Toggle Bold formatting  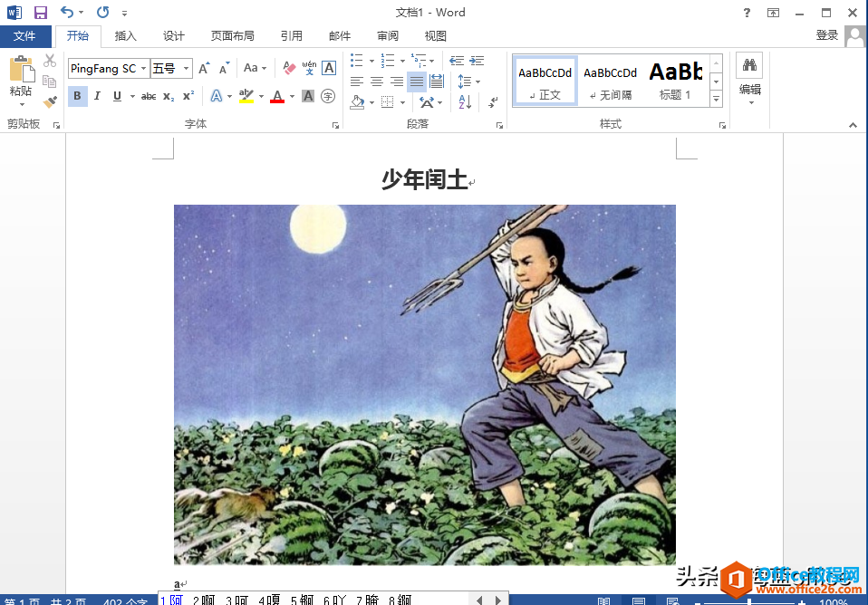[x=78, y=96]
